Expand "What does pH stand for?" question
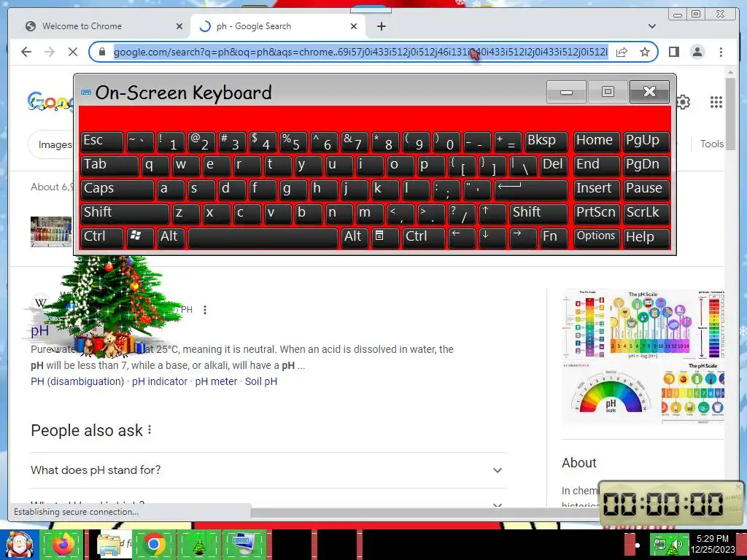Screen dimensions: 747x560 (x=268, y=470)
